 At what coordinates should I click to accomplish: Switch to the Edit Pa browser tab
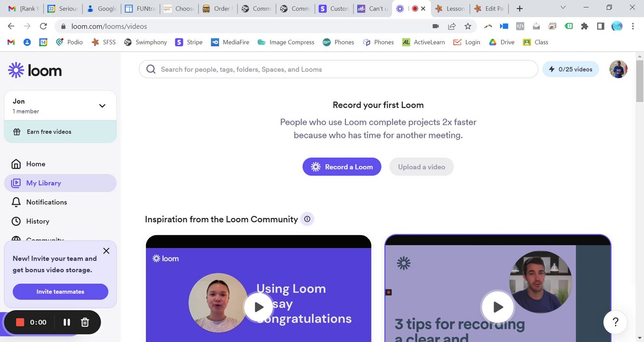pos(489,9)
